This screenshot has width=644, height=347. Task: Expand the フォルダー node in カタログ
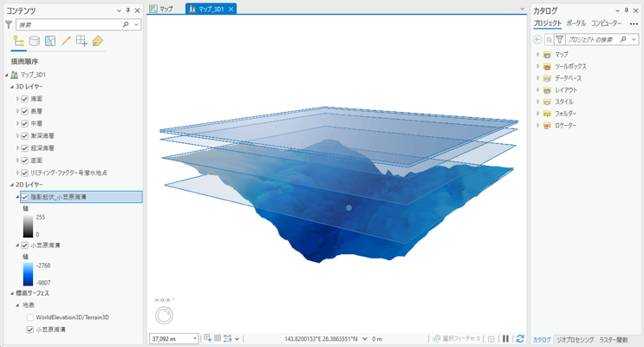[538, 114]
